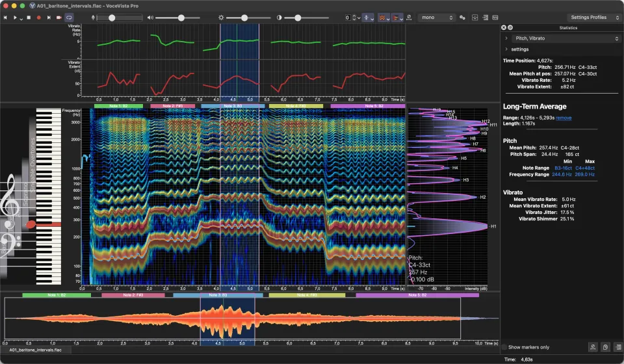Toggle the orange wavy overtone display button
The image size is (624, 364).
point(382,18)
